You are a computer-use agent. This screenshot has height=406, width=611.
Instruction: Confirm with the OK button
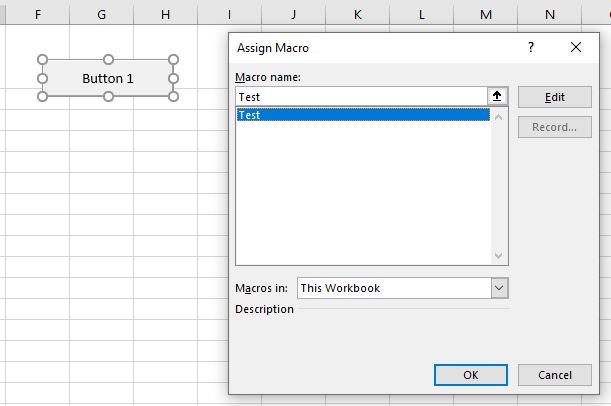[471, 375]
